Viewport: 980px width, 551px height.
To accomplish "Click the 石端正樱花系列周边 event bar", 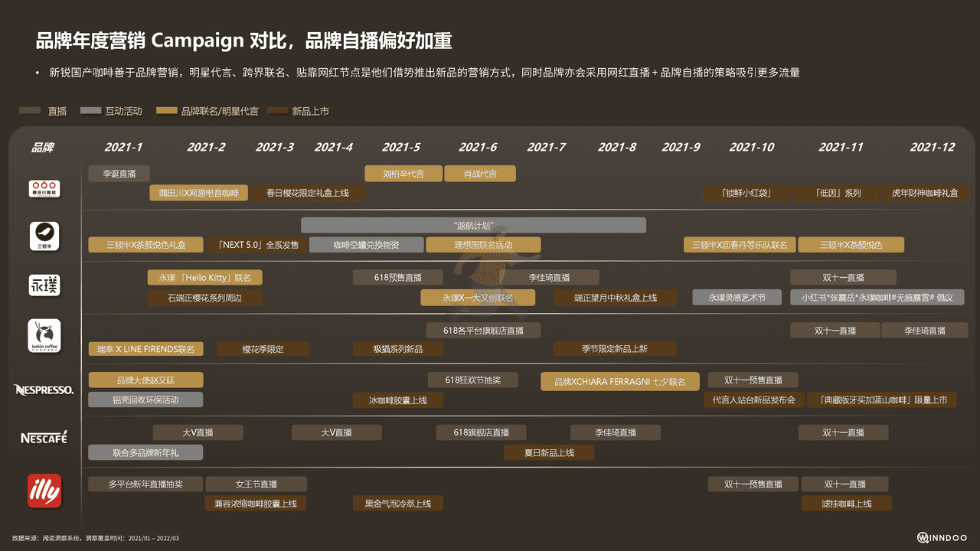I will click(204, 298).
